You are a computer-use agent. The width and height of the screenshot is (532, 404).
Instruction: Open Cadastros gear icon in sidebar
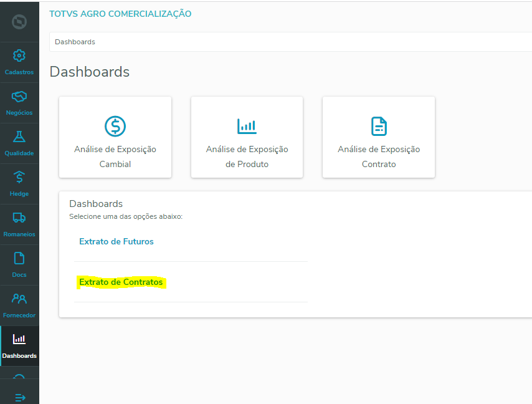19,55
